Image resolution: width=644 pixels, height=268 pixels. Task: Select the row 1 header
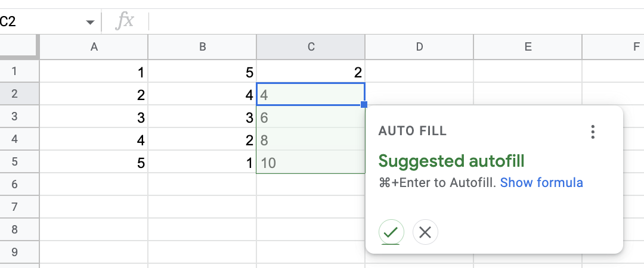[x=14, y=71]
